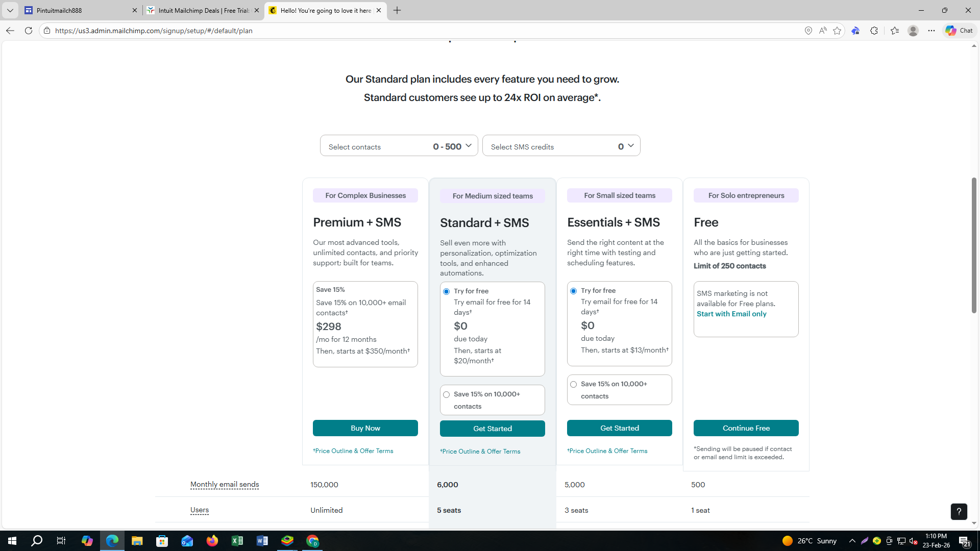Click the "150,000" monthly sends value
Viewport: 980px width, 551px height.
tap(324, 485)
